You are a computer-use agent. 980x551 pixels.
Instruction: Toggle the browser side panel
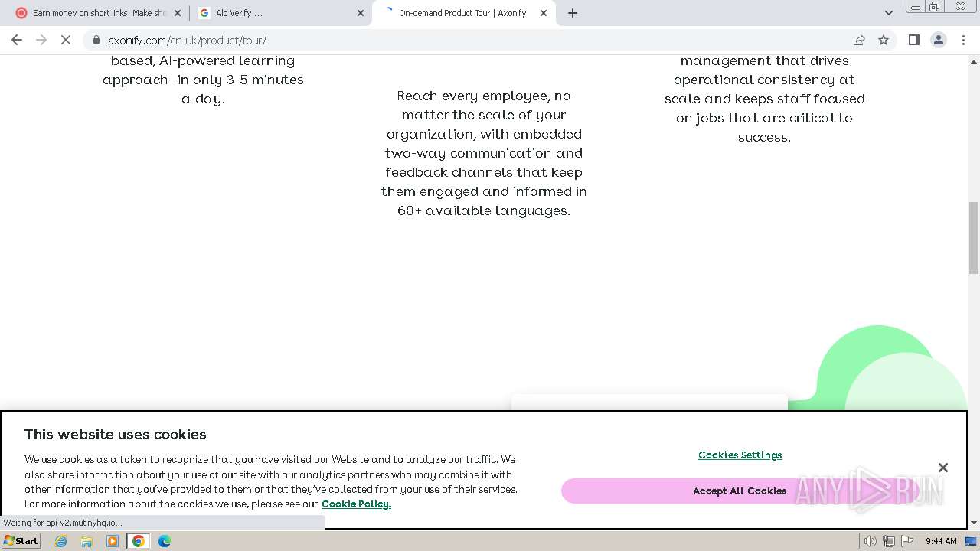[x=913, y=40]
